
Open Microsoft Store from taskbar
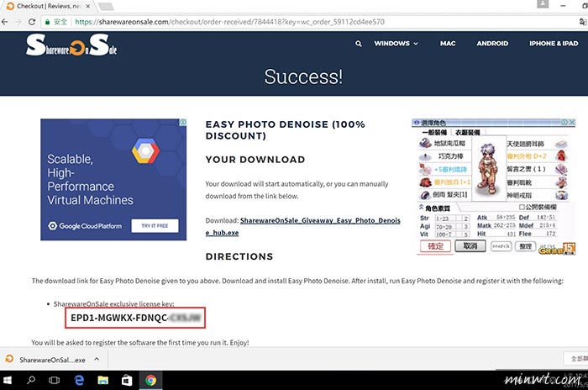tap(127, 380)
